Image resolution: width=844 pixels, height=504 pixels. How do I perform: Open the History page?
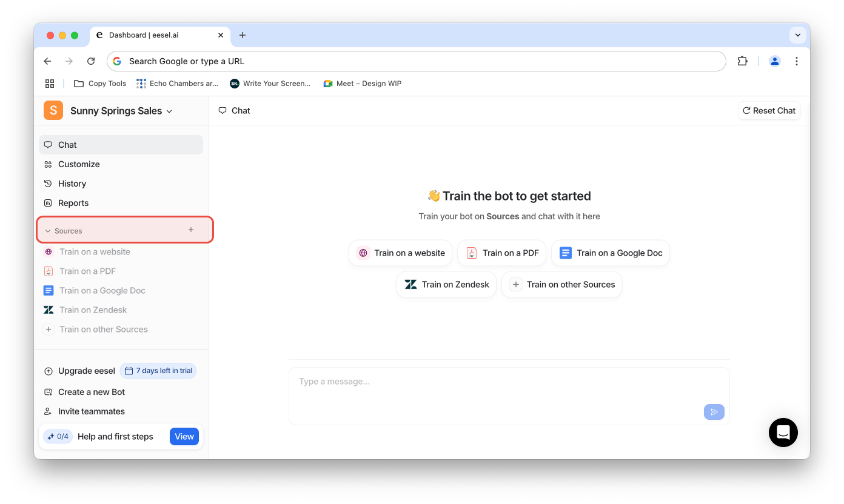point(121,184)
